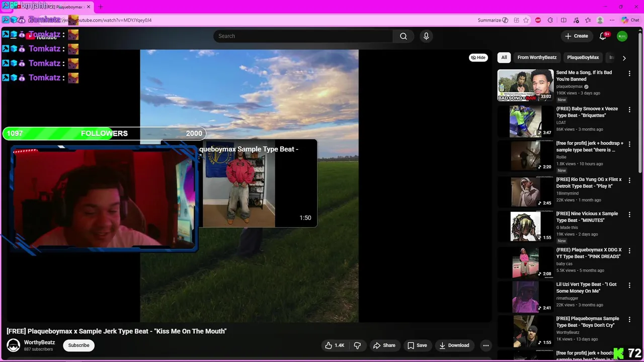644x362 pixels.
Task: Dislike the video with thumbs down
Action: click(x=358, y=345)
